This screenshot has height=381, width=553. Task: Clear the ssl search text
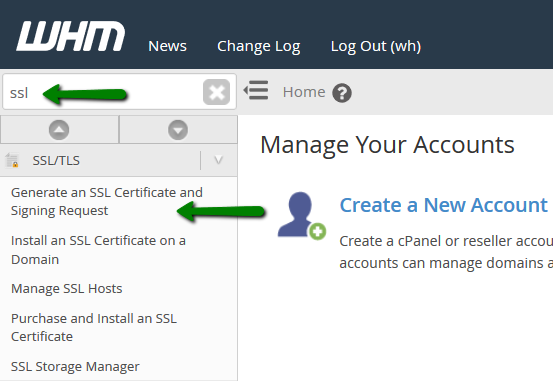(217, 92)
